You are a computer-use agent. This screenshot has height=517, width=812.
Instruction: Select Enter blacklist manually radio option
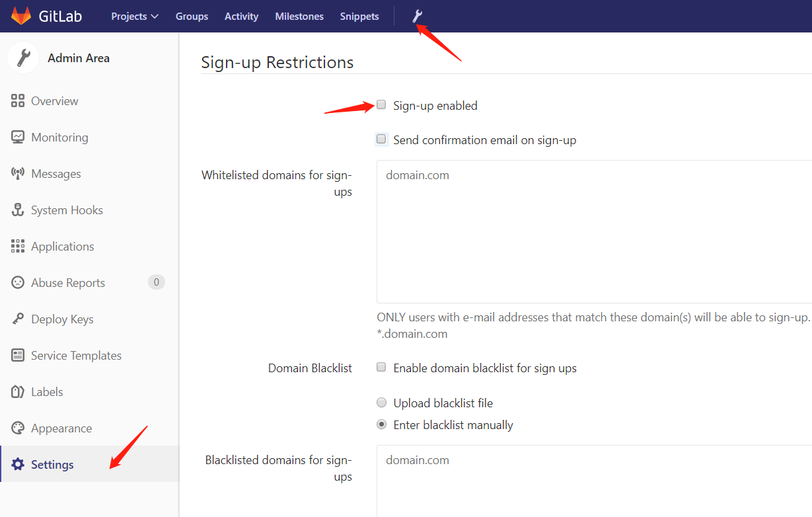coord(381,424)
